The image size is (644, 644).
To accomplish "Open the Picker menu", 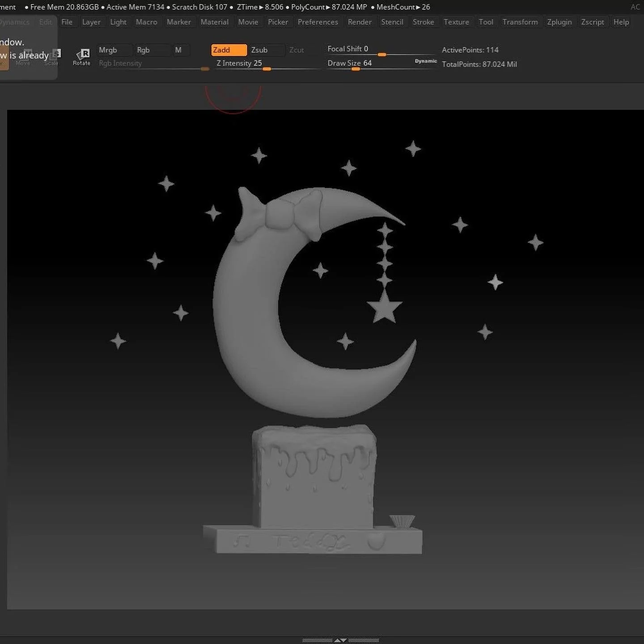I will (x=278, y=22).
